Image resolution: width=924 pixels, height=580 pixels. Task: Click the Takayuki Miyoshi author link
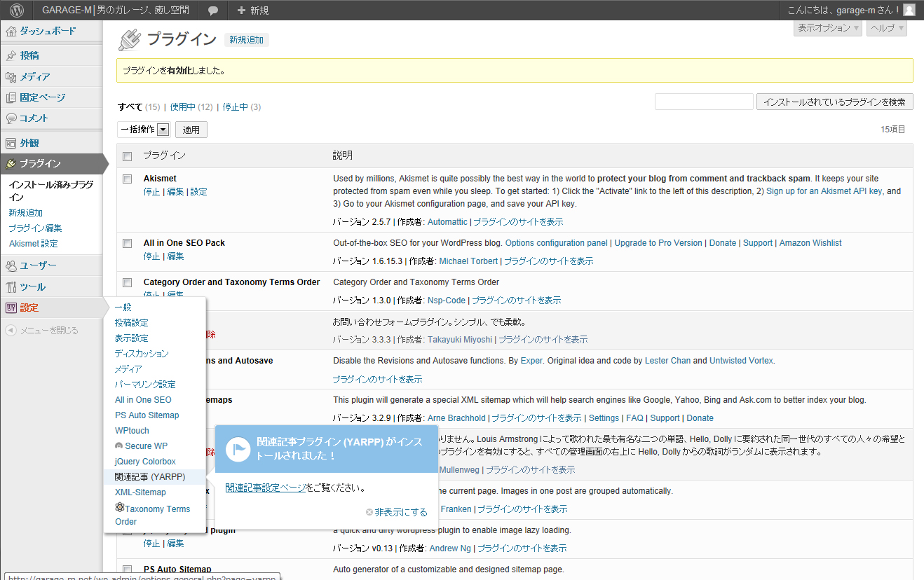[x=460, y=339]
